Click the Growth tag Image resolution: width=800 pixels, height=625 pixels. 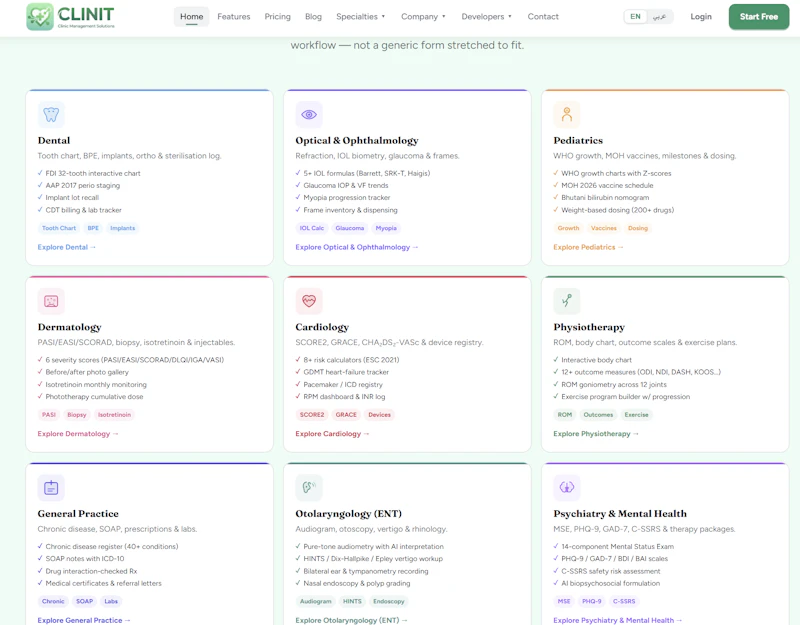(568, 228)
